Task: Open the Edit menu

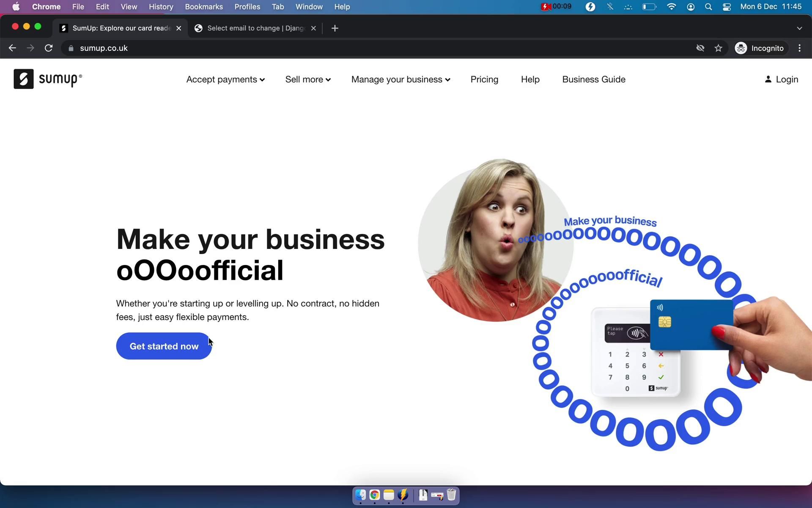Action: [102, 7]
